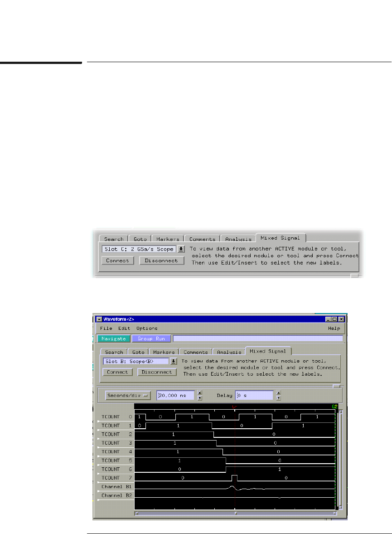Switch to the Search tab in Waveform window
The image size is (392, 534).
(114, 352)
